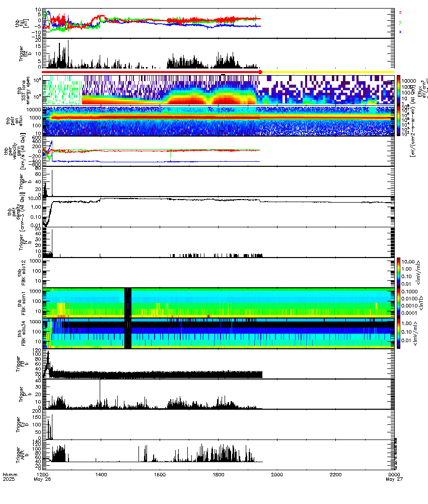Select the 'Trigger AKR' panel label

point(21,455)
